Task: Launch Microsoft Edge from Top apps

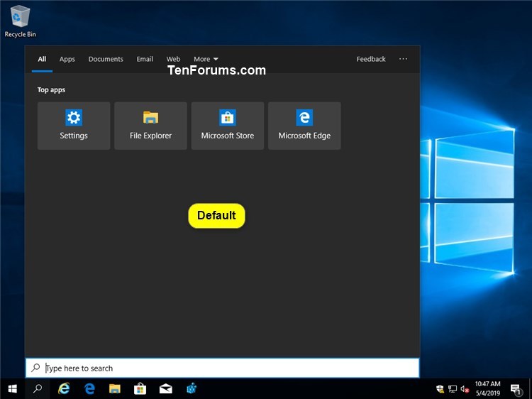Action: coord(304,126)
